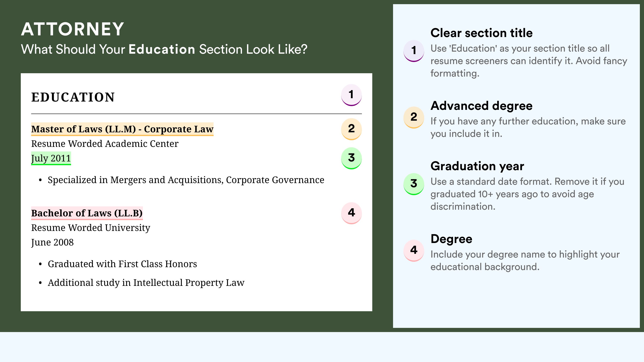Click the Graduation year heading
644x362 pixels.
pyautogui.click(x=477, y=166)
